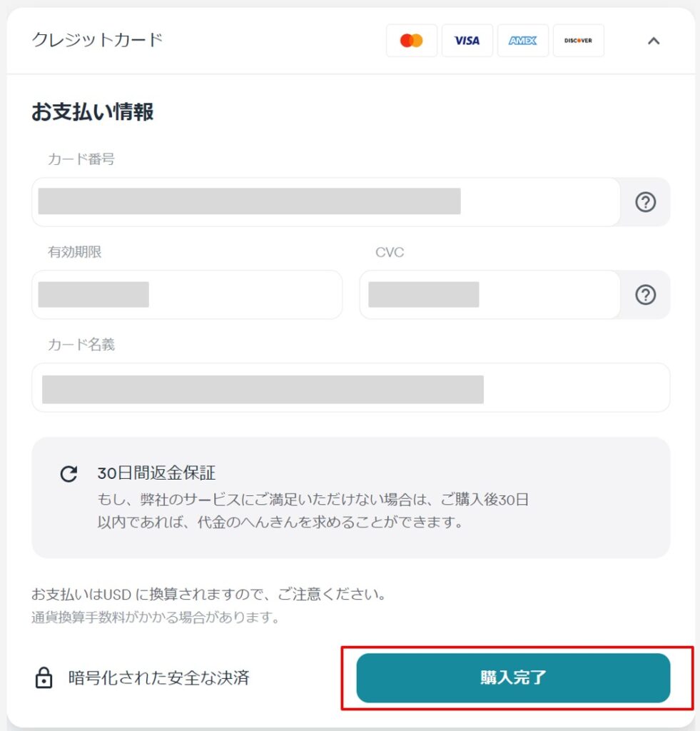This screenshot has height=731, width=700.
Task: Click the USD conversion notice text
Action: [x=209, y=595]
